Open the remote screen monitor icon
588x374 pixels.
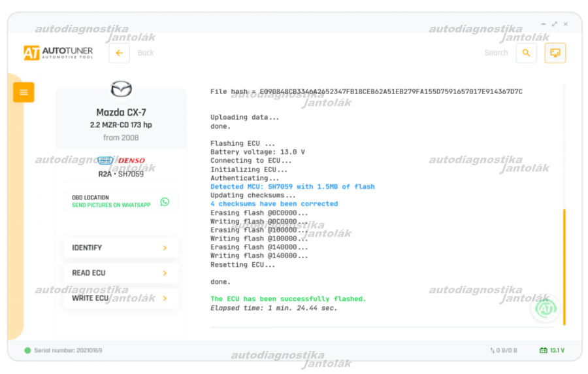coord(555,53)
